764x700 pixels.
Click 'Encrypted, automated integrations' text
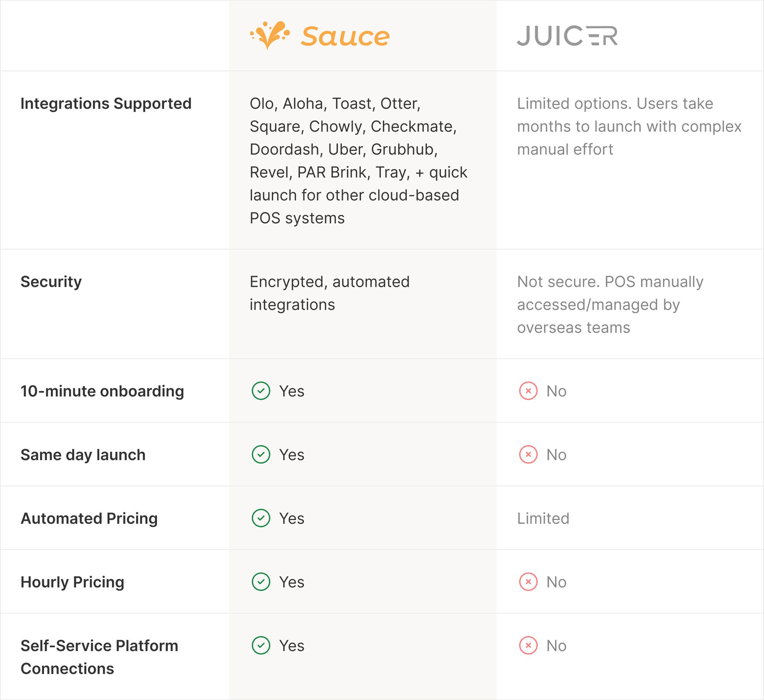click(330, 293)
